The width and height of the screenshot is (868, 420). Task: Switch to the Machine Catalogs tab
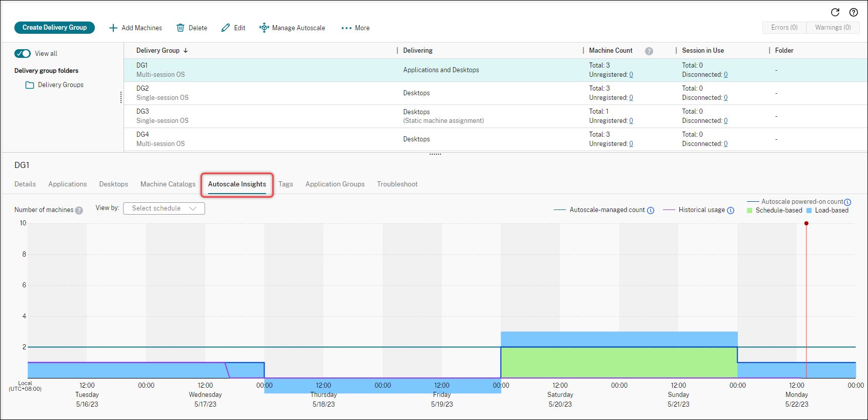(x=168, y=184)
